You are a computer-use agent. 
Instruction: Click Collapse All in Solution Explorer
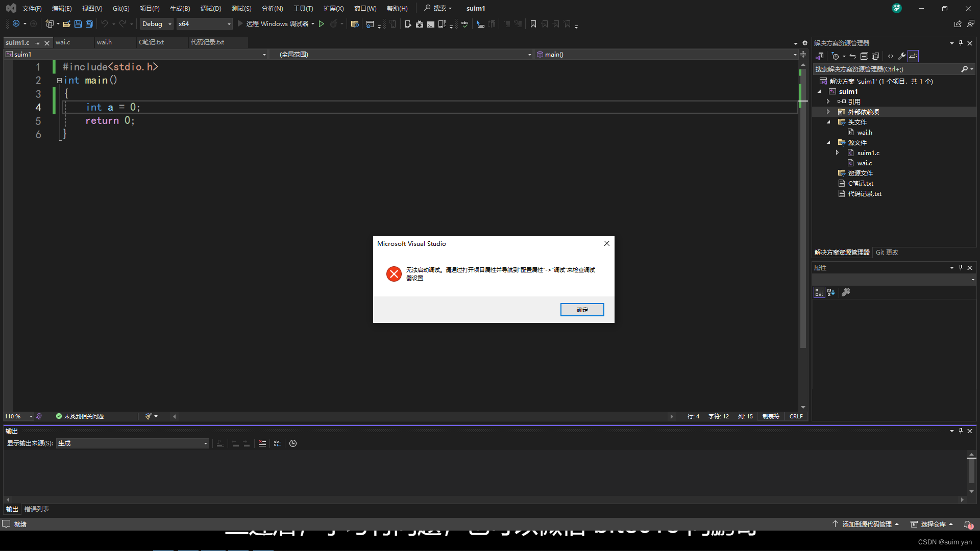tap(864, 56)
